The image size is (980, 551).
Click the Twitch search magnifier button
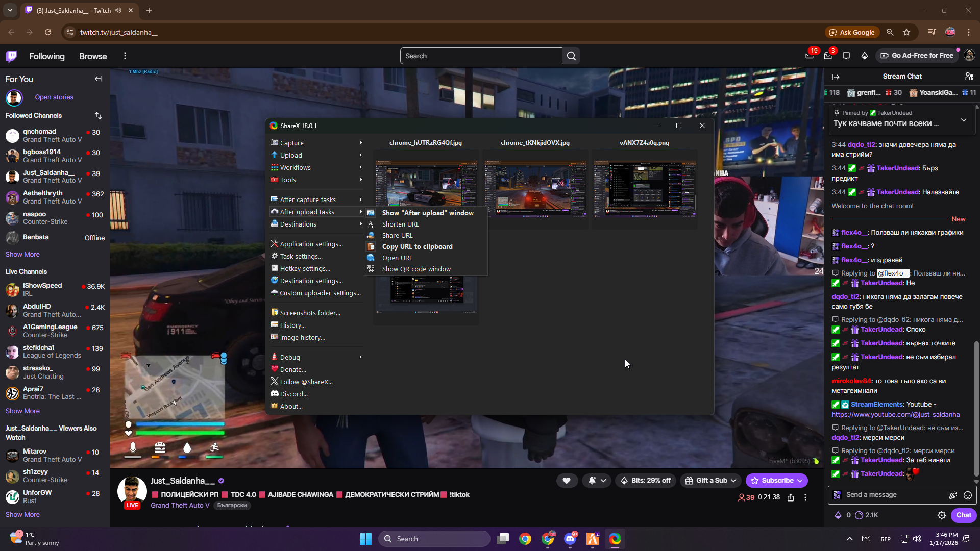pyautogui.click(x=571, y=56)
